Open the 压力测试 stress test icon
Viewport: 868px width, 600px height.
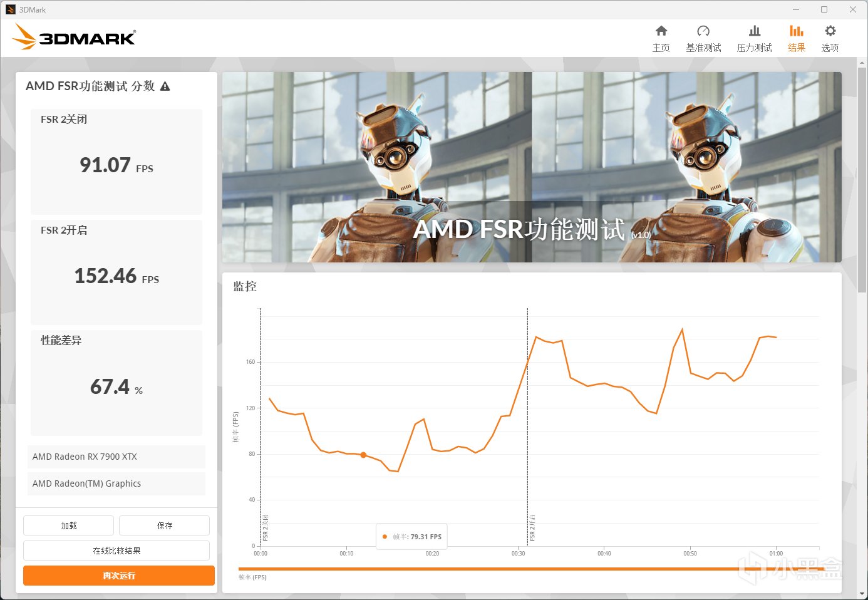tap(755, 31)
